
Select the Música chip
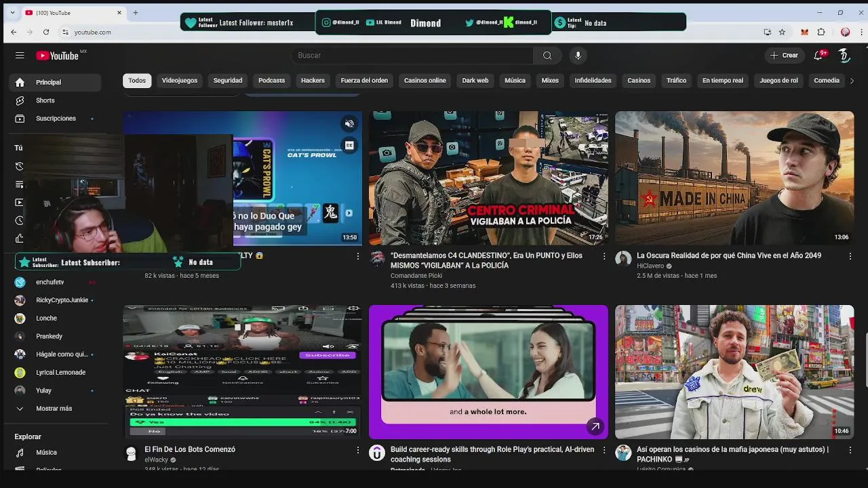[515, 81]
